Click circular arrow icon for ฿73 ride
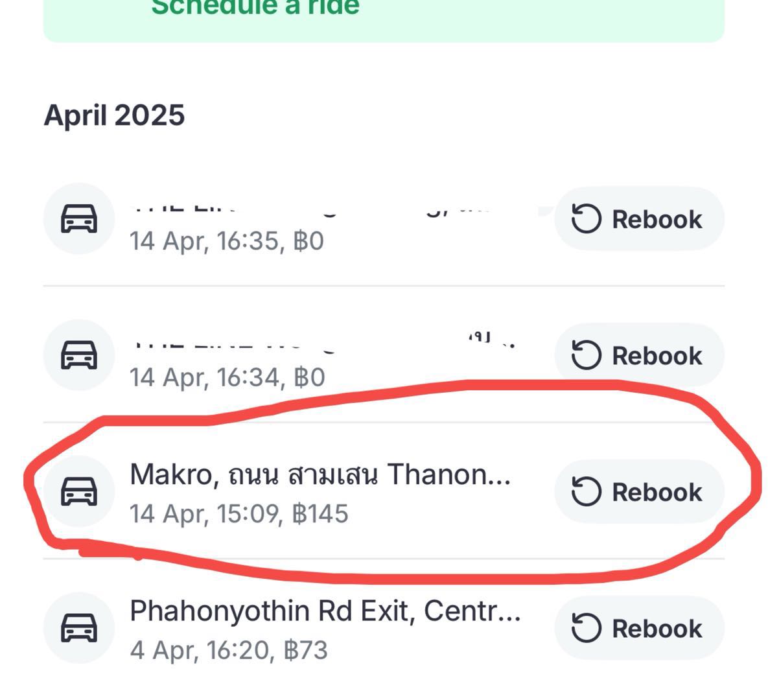 (586, 628)
